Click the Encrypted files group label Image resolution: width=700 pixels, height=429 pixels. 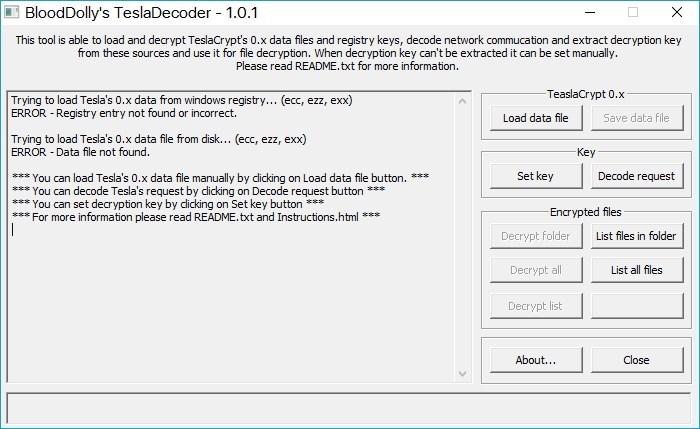586,212
